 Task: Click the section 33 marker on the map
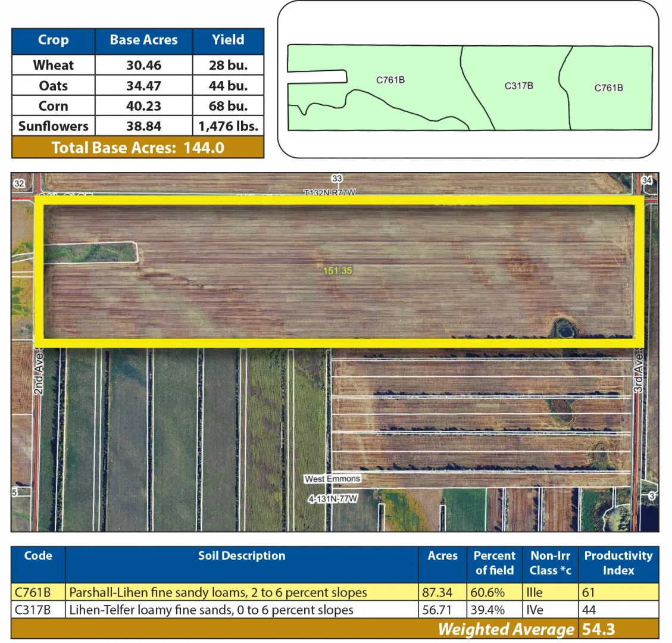coord(337,179)
